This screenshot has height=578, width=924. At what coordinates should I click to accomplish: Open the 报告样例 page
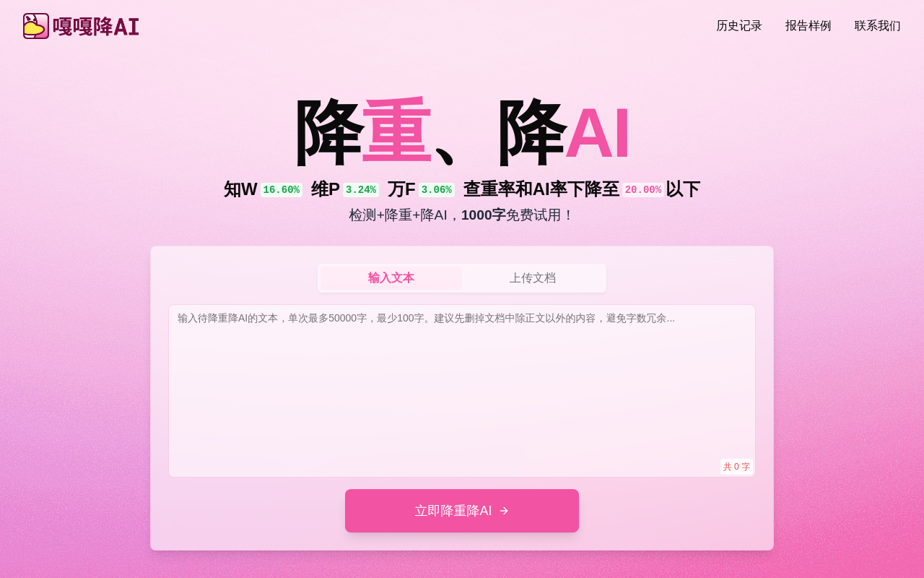pyautogui.click(x=808, y=26)
